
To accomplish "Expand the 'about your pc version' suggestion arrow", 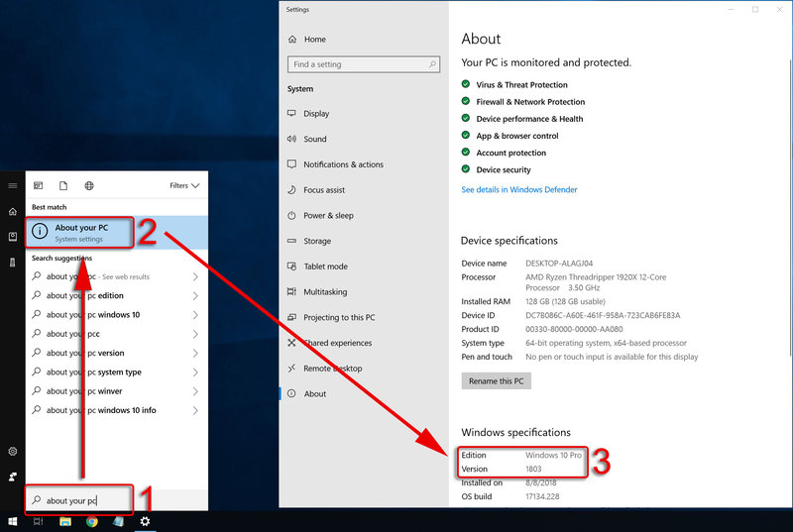I will point(195,353).
